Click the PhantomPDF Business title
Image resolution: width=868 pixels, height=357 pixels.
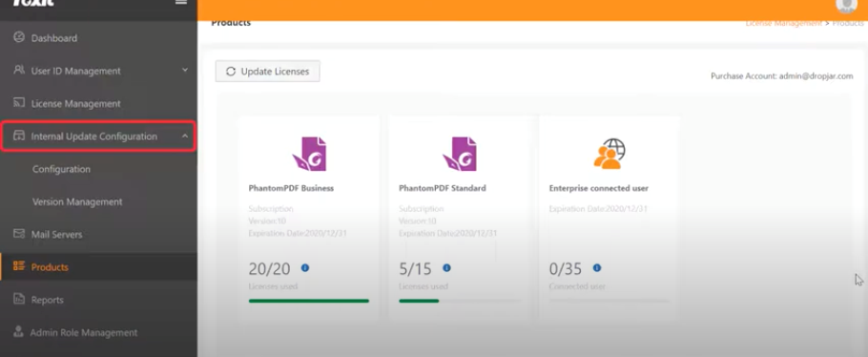click(x=291, y=188)
